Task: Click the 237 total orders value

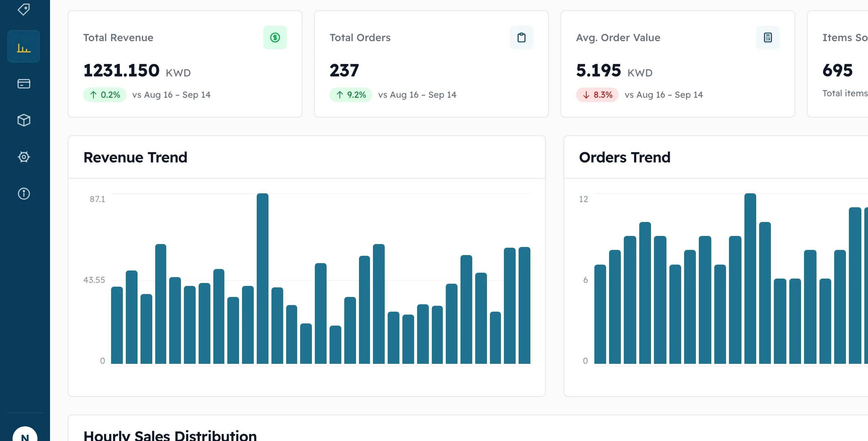Action: pyautogui.click(x=344, y=70)
